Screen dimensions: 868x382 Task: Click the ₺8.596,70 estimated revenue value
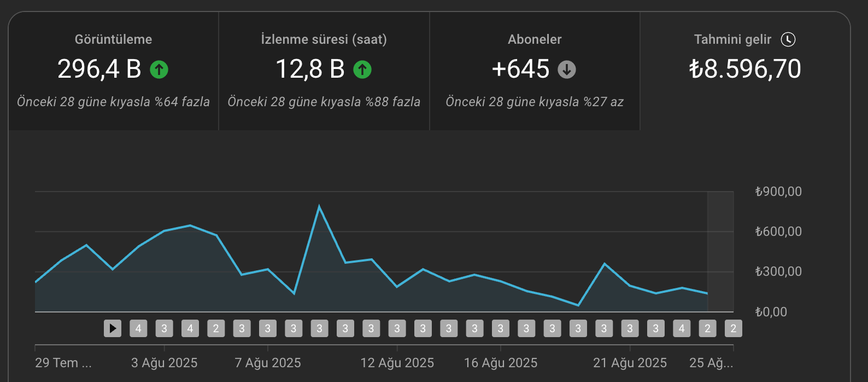click(x=745, y=69)
